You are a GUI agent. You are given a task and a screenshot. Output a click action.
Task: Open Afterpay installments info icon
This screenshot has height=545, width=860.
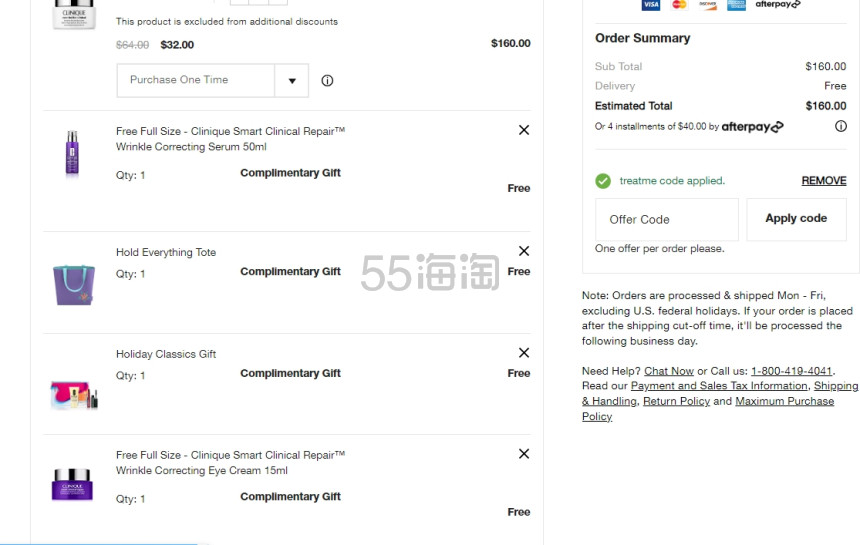tap(840, 126)
